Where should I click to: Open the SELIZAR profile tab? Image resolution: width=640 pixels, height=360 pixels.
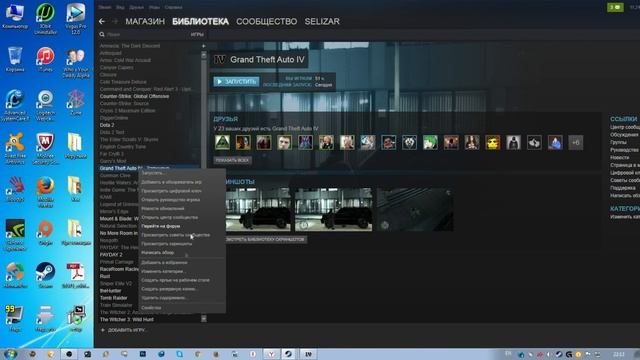click(322, 22)
